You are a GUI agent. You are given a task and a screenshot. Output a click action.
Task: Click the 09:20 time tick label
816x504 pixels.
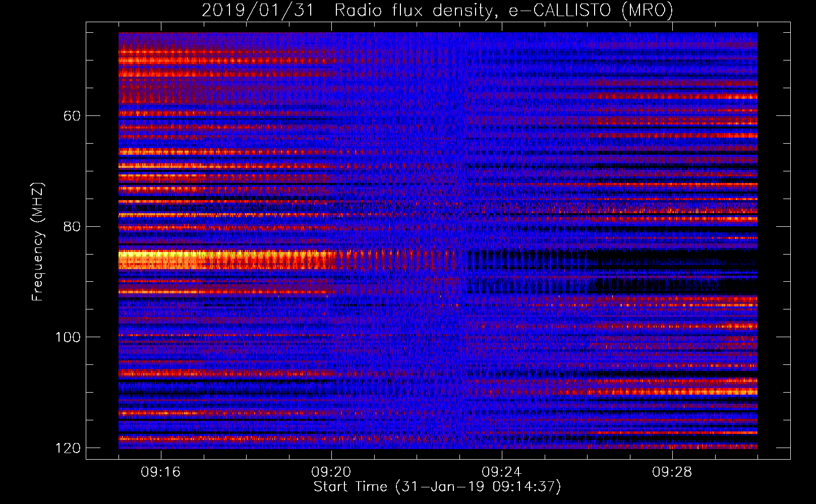point(331,472)
